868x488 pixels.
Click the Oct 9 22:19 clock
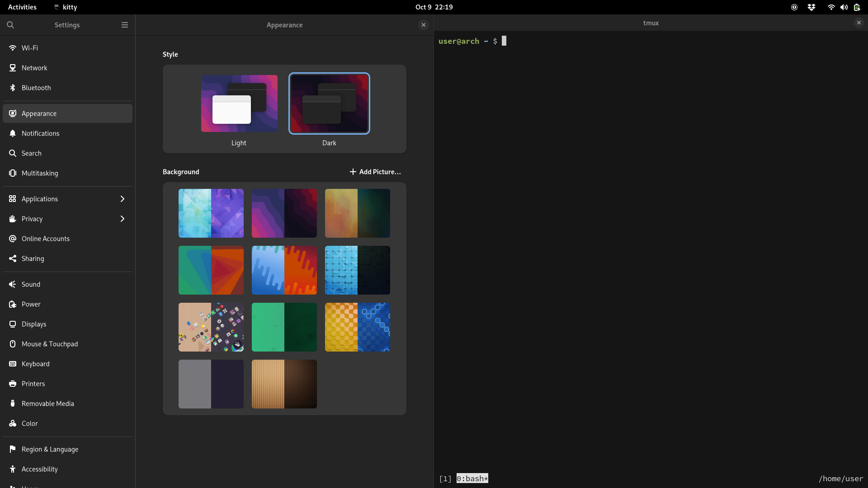click(434, 7)
